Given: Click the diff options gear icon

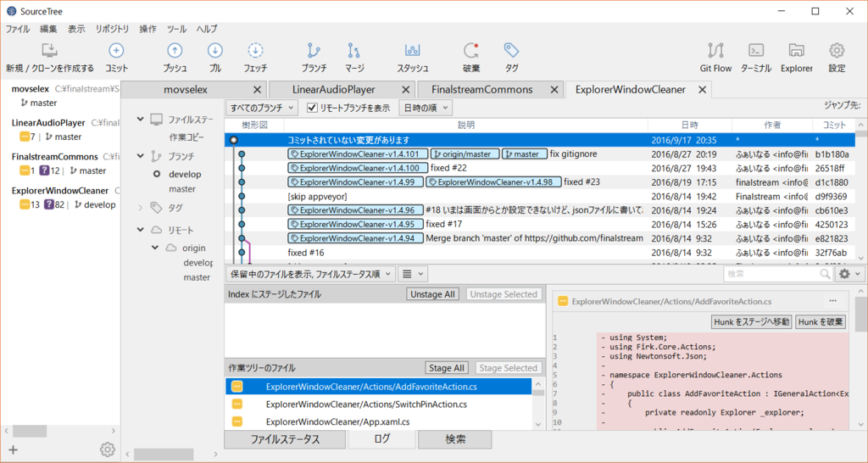Looking at the screenshot, I should click(844, 274).
